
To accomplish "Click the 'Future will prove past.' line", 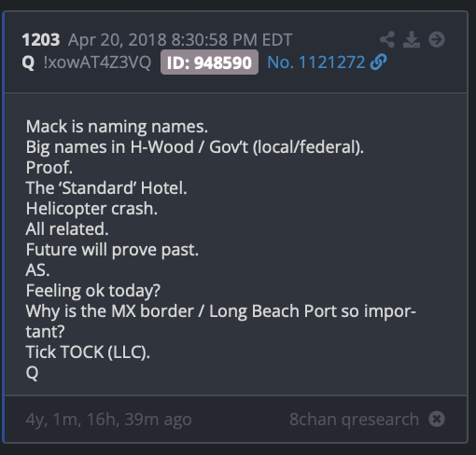I will (x=112, y=250).
